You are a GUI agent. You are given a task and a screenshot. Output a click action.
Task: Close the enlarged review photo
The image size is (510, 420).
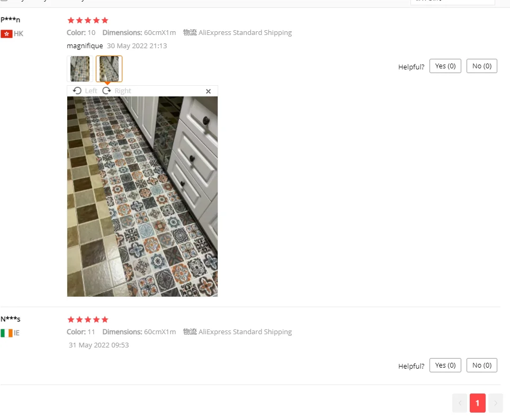208,92
